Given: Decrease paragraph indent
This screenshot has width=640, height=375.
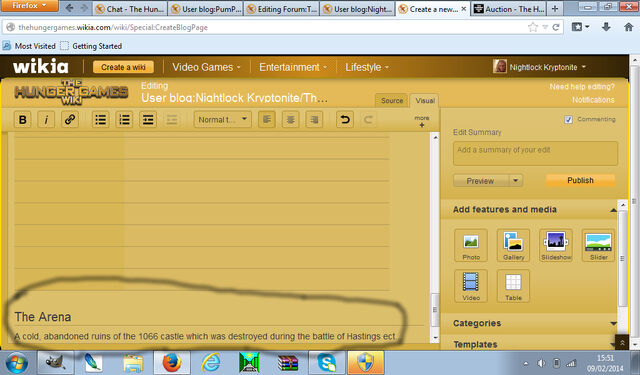Looking at the screenshot, I should click(171, 120).
